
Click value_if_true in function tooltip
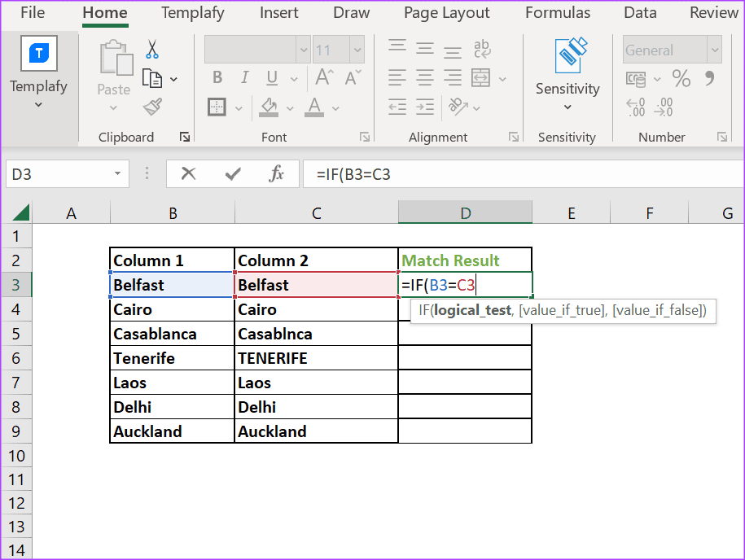point(562,311)
